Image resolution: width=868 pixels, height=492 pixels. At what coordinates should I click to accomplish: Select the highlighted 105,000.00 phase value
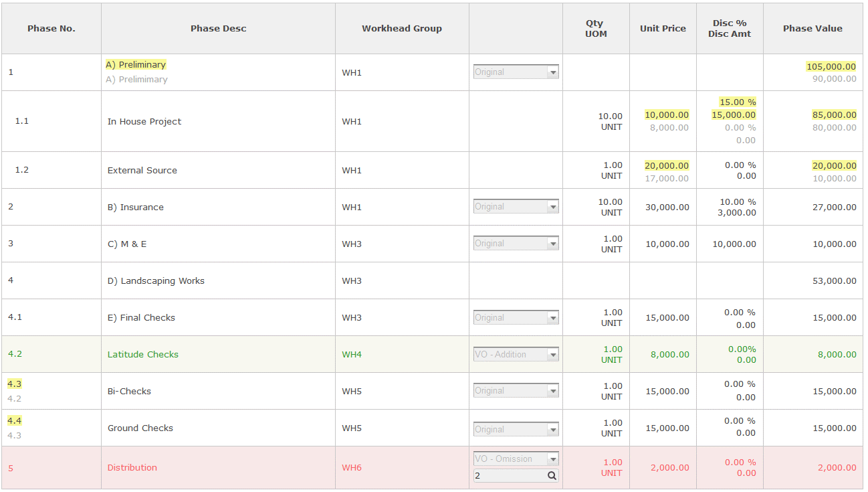[x=832, y=66]
